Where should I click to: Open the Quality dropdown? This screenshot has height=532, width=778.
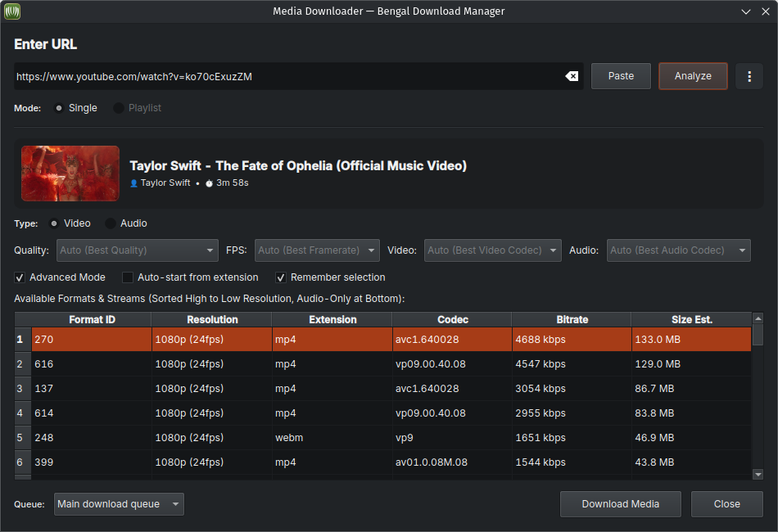[x=138, y=250]
